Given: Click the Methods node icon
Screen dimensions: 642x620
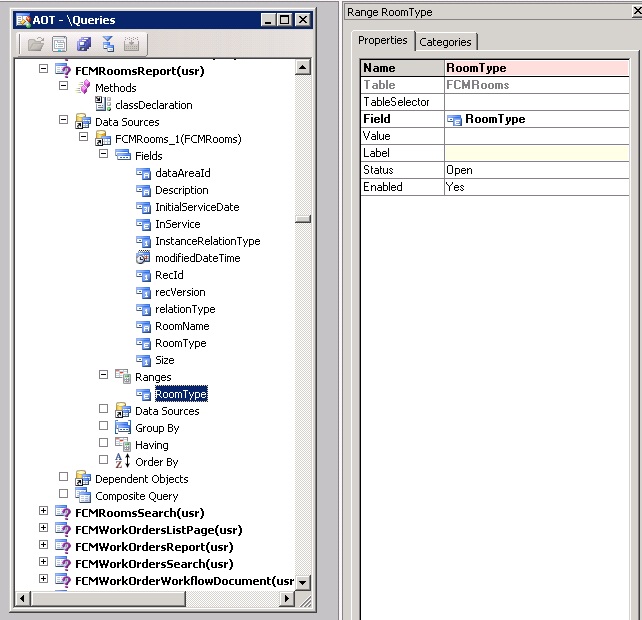Looking at the screenshot, I should tap(83, 87).
